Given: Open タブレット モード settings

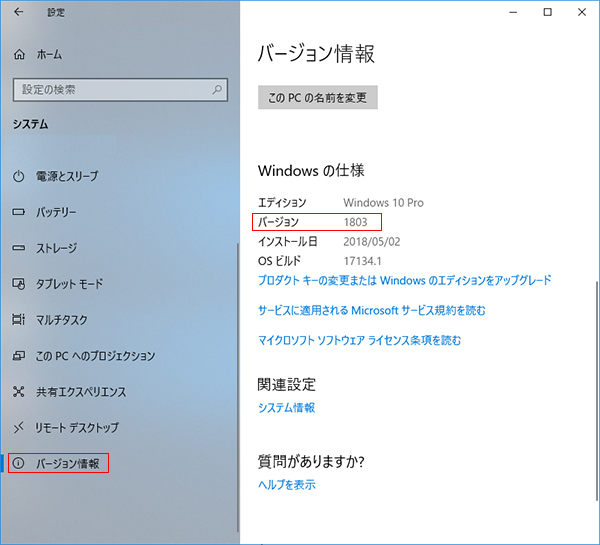Looking at the screenshot, I should point(69,284).
